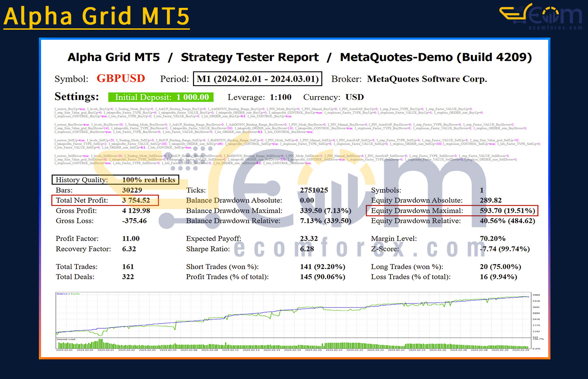Screen dimensions: 588x379
Task: Click Gross Loss value -375.46
Action: click(134, 221)
